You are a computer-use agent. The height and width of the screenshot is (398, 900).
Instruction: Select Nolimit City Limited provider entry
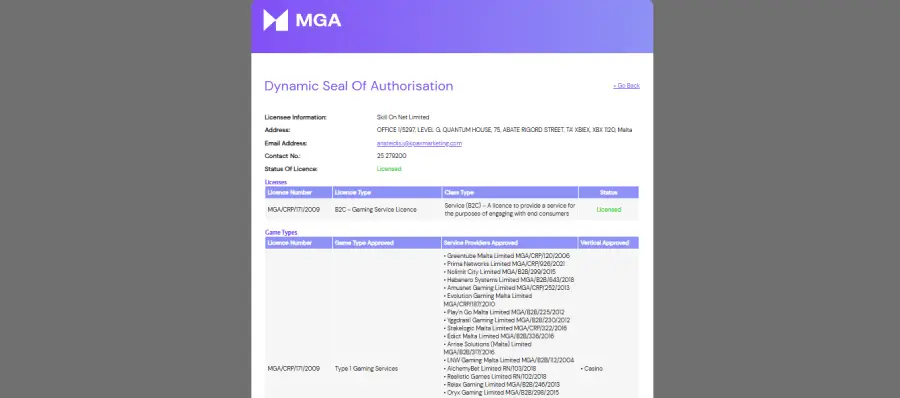click(499, 272)
